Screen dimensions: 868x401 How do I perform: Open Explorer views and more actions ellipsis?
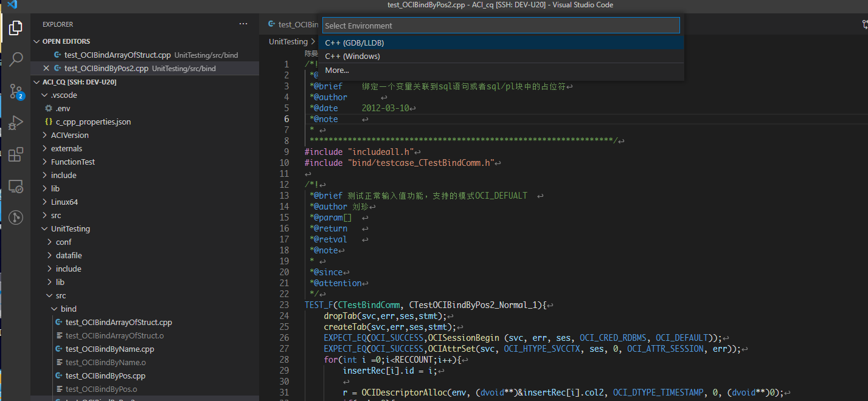(x=243, y=24)
